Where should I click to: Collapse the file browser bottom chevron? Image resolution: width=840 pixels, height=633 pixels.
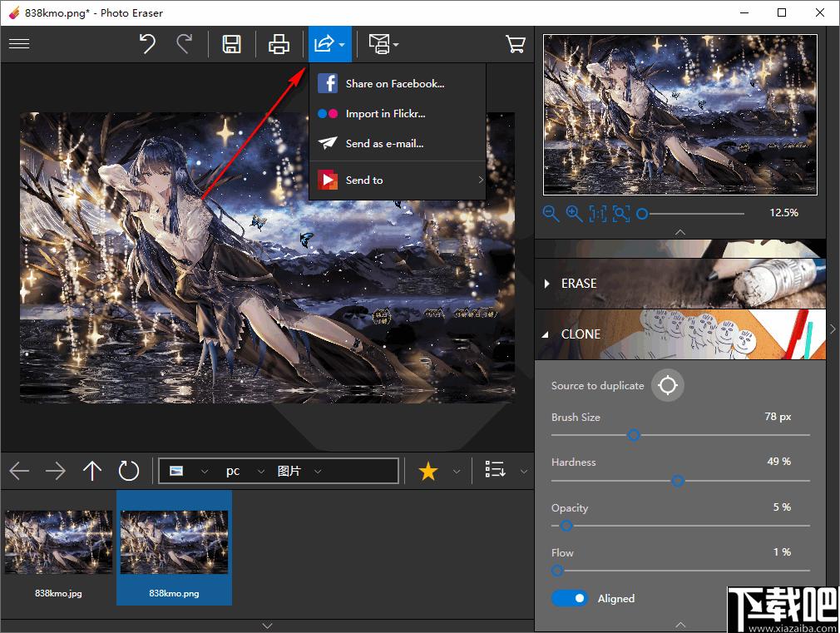point(267,626)
